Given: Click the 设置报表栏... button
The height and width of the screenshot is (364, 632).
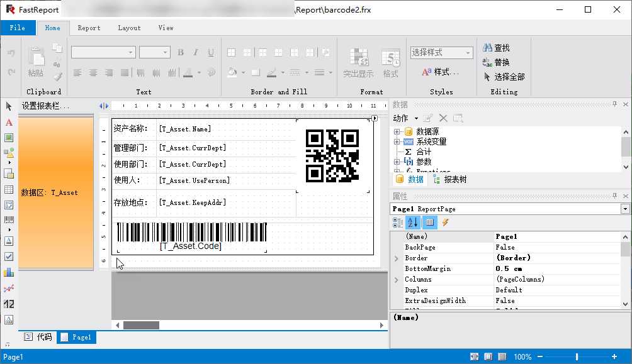Looking at the screenshot, I should [45, 106].
